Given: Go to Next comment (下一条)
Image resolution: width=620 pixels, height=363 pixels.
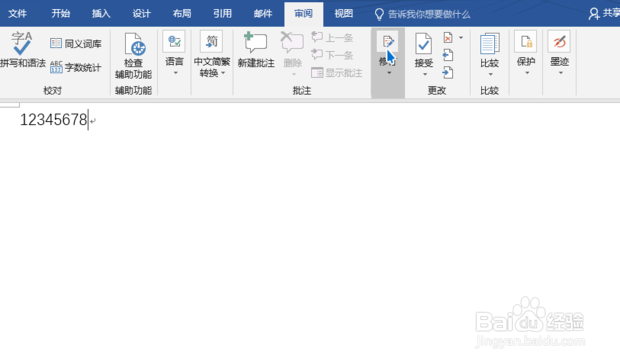Looking at the screenshot, I should (x=333, y=55).
